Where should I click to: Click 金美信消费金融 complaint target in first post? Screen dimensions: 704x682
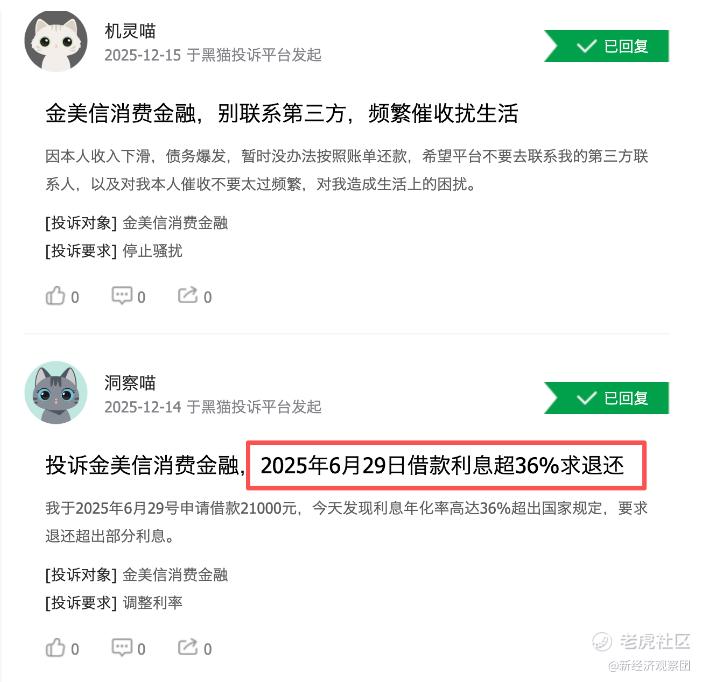pos(176,223)
